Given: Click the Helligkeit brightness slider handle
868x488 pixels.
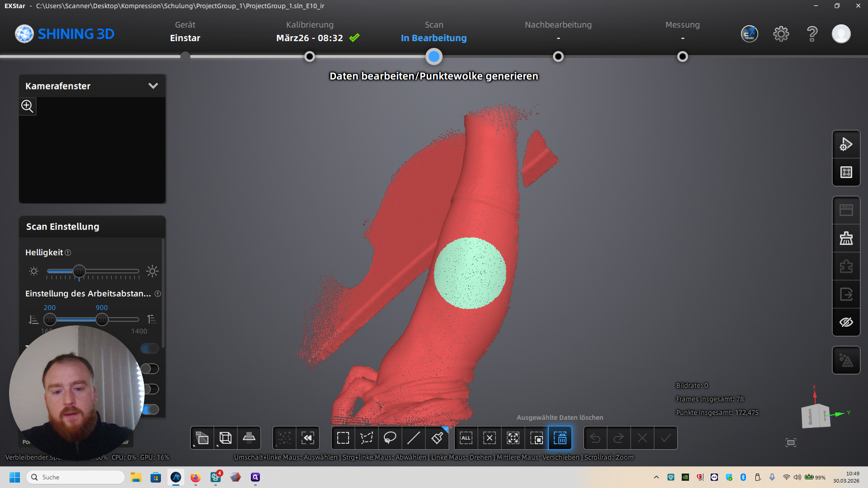Looking at the screenshot, I should tap(79, 271).
